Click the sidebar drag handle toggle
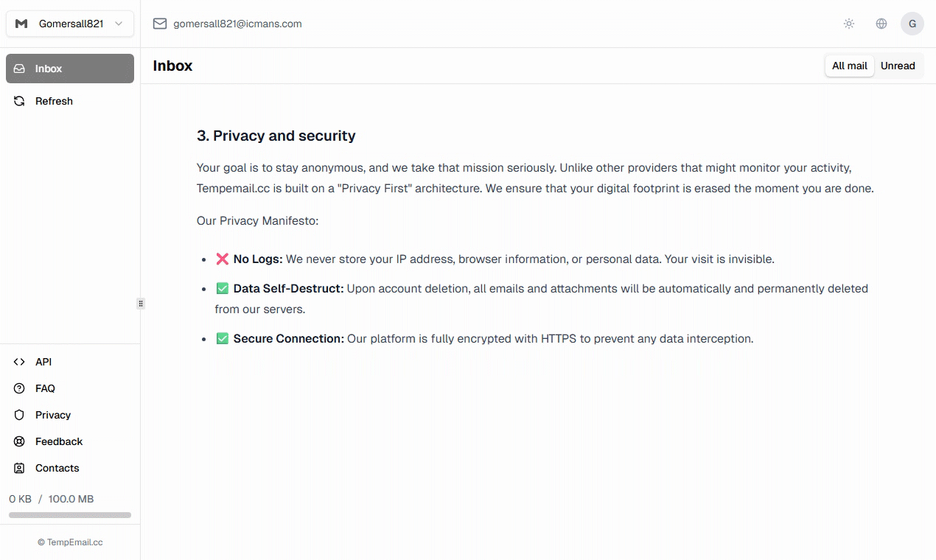 pos(141,303)
